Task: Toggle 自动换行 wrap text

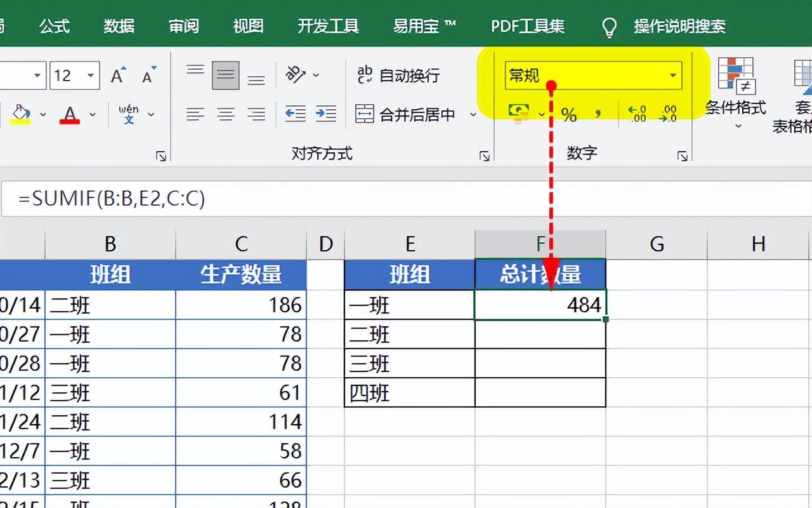Action: tap(398, 76)
